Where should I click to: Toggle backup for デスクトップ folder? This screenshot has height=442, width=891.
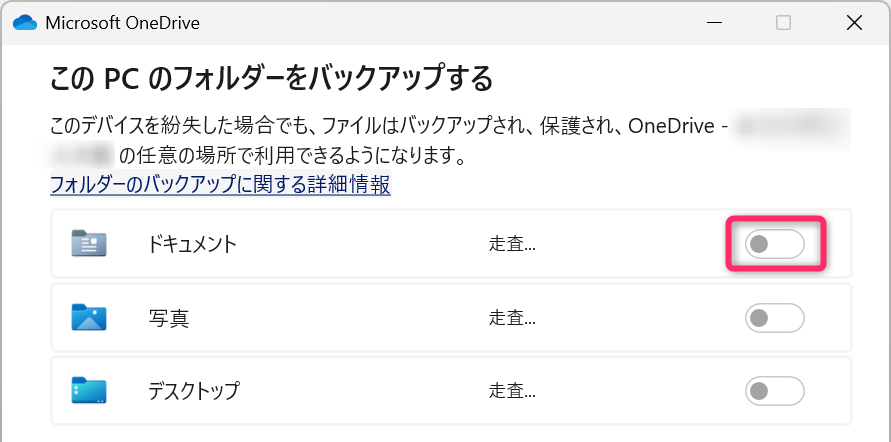[774, 390]
